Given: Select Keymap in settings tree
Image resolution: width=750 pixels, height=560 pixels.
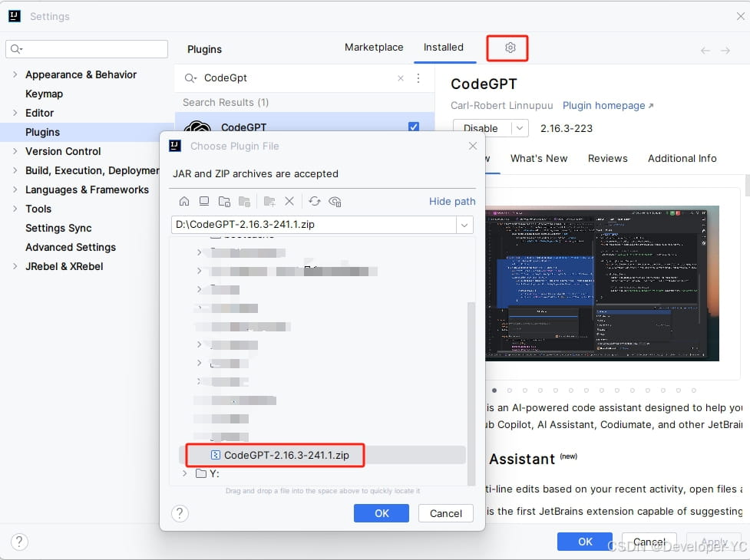Looking at the screenshot, I should pos(44,94).
